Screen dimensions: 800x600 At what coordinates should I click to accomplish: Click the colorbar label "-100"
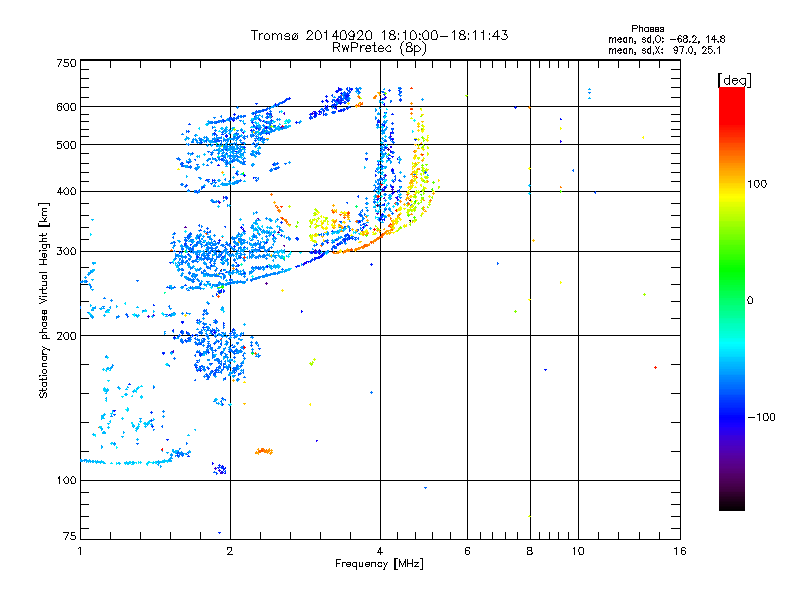click(x=761, y=417)
